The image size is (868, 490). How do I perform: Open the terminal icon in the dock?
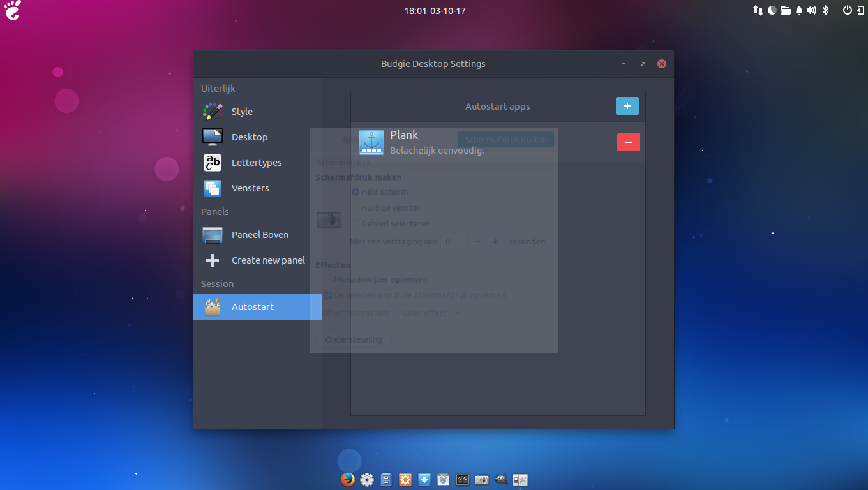coord(463,480)
